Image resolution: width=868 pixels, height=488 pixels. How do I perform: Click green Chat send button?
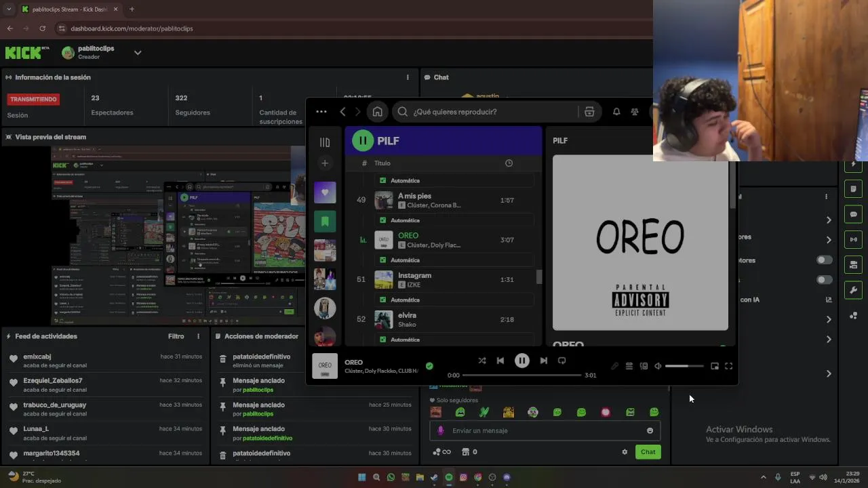click(648, 452)
